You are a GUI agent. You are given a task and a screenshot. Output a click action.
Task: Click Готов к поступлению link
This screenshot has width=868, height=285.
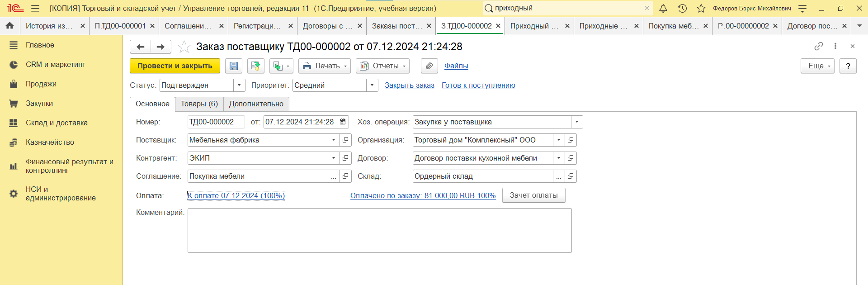478,85
